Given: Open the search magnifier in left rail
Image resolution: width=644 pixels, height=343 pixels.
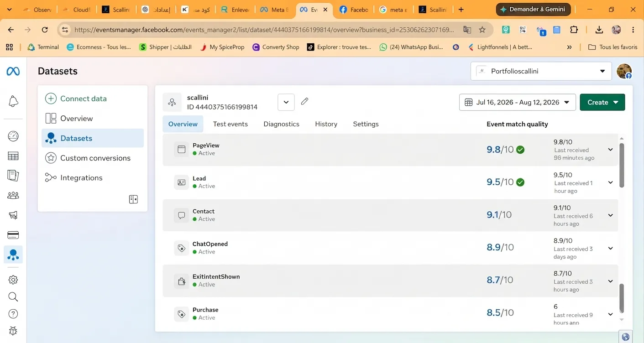Looking at the screenshot, I should tap(13, 297).
